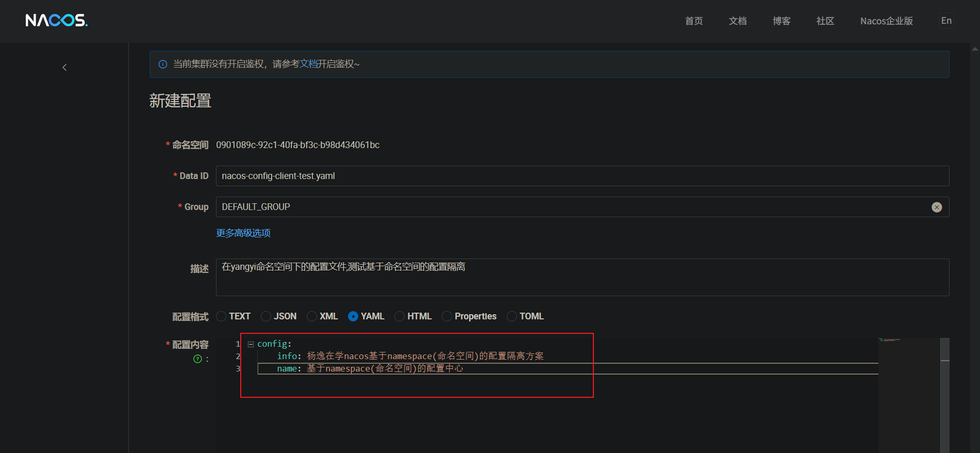The height and width of the screenshot is (453, 980).
Task: Choose the XML format option
Action: 312,316
